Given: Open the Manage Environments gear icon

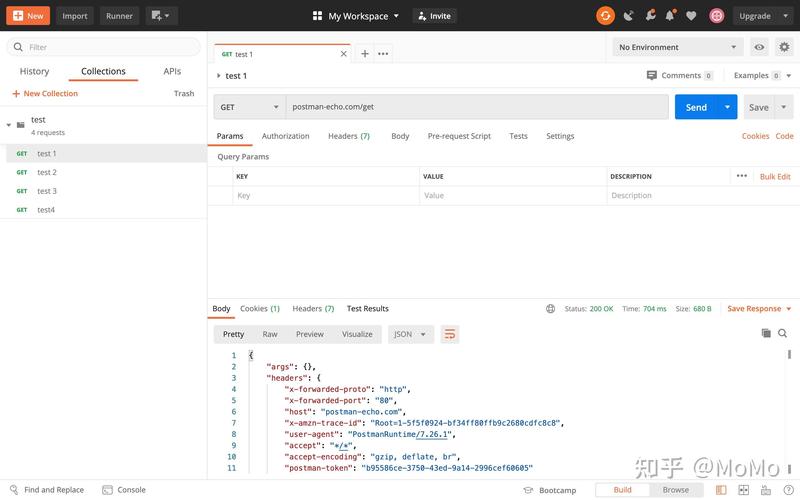Looking at the screenshot, I should (784, 47).
